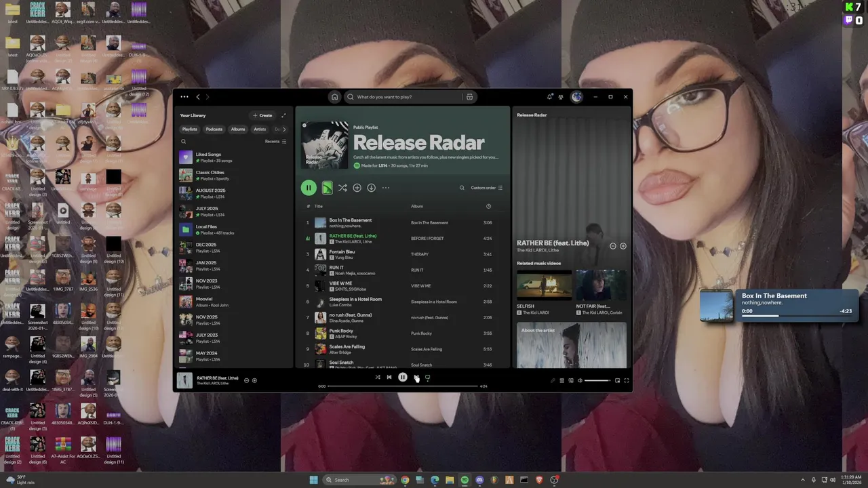
Task: Filter library by Playlists
Action: click(190, 129)
